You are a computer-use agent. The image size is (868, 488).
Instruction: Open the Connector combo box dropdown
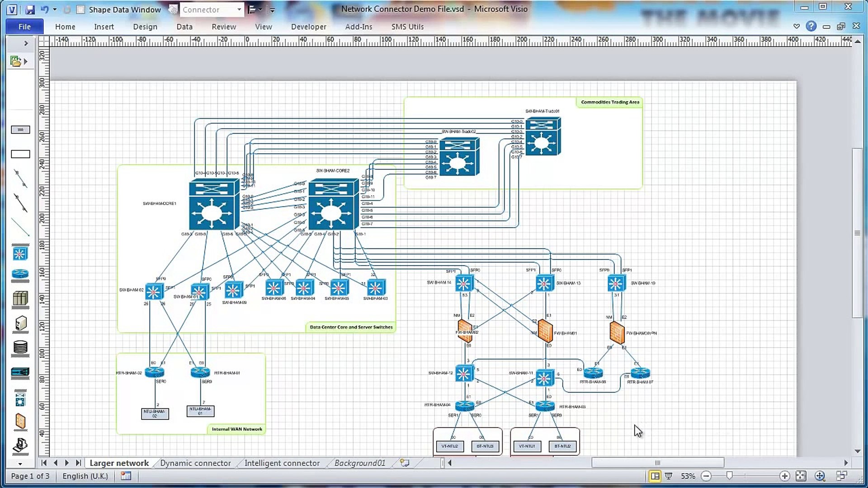click(239, 9)
